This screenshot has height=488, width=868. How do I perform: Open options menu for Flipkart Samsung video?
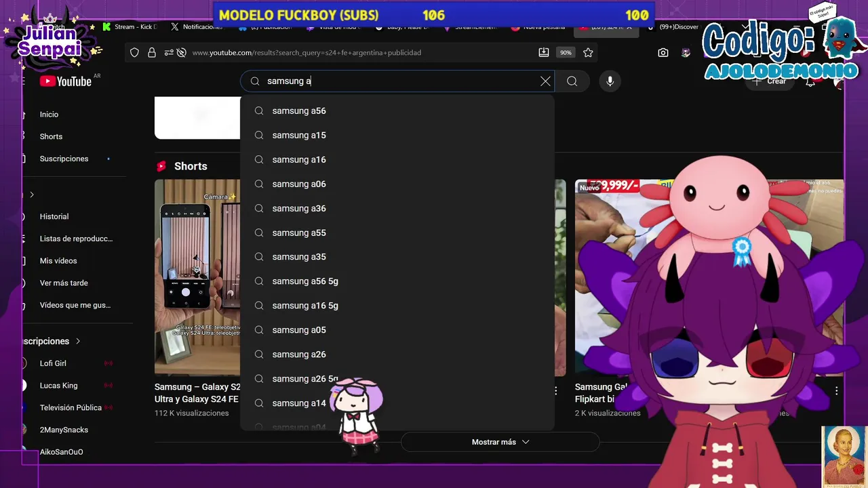pos(837,391)
